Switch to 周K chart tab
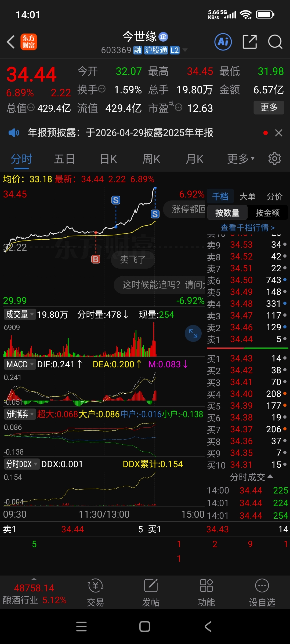This screenshot has height=644, width=290. click(151, 159)
